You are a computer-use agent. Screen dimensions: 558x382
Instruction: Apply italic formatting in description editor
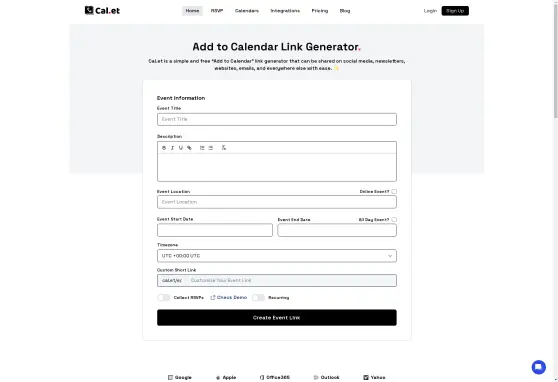coord(172,148)
